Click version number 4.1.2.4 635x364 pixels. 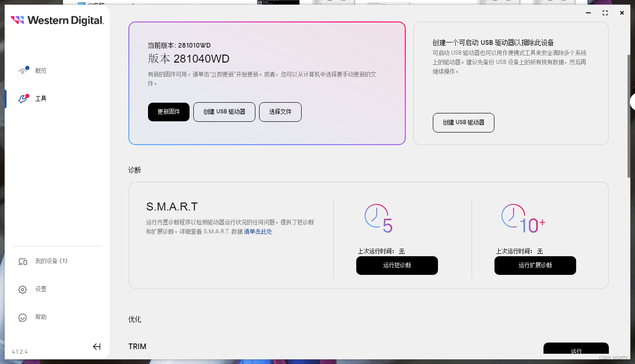[x=20, y=351]
